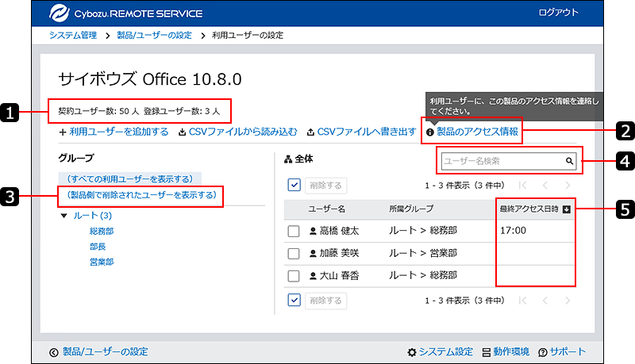Image resolution: width=635 pixels, height=364 pixels.
Task: Go to previous page in bottom pager
Action: (545, 301)
